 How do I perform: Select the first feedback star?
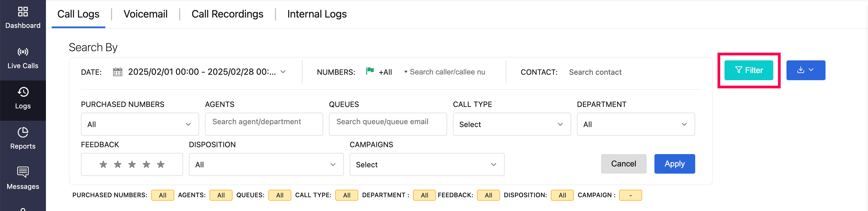tap(103, 164)
